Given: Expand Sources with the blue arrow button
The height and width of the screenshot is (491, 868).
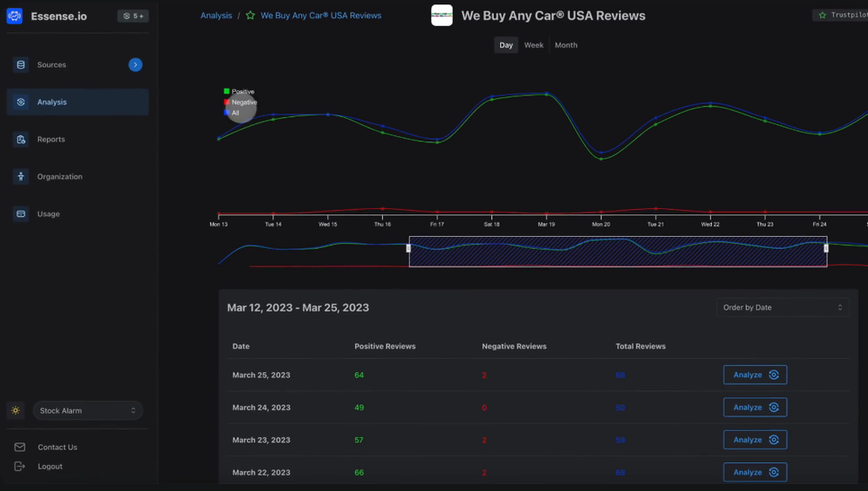Looking at the screenshot, I should (x=135, y=65).
